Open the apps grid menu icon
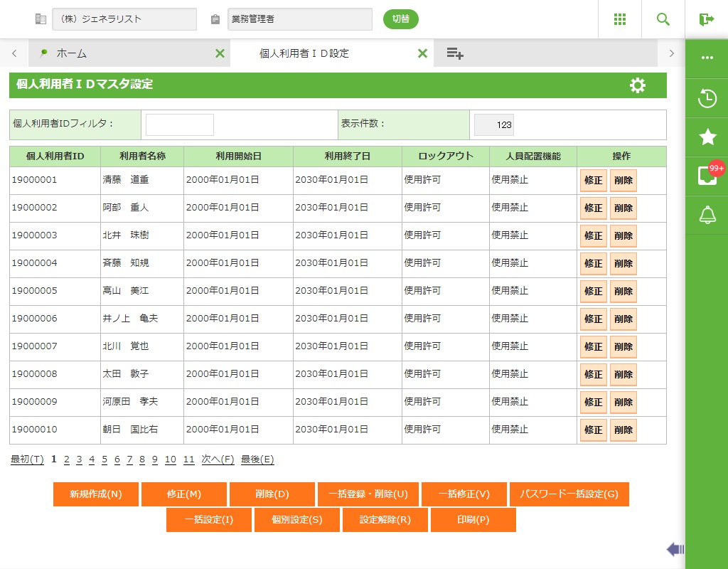 coord(619,19)
